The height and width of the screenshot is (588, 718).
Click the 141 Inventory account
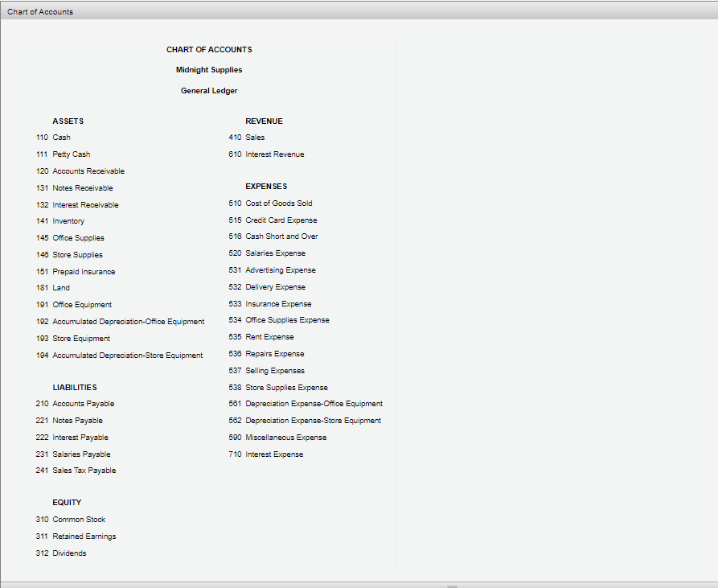click(60, 221)
